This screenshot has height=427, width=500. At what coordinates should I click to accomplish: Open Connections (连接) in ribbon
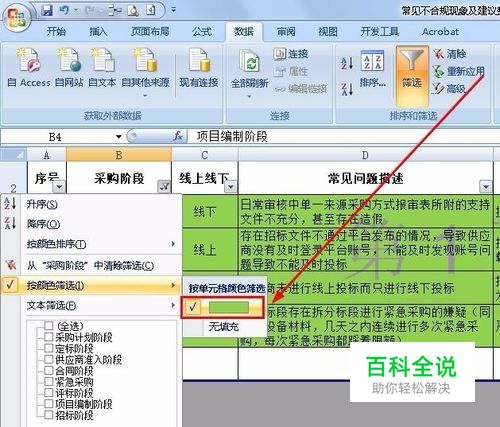point(291,54)
